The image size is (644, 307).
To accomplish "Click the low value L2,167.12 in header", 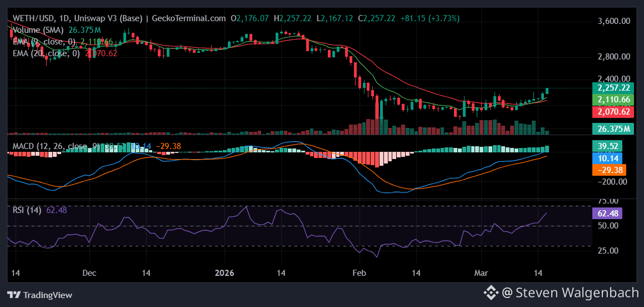I will click(335, 18).
